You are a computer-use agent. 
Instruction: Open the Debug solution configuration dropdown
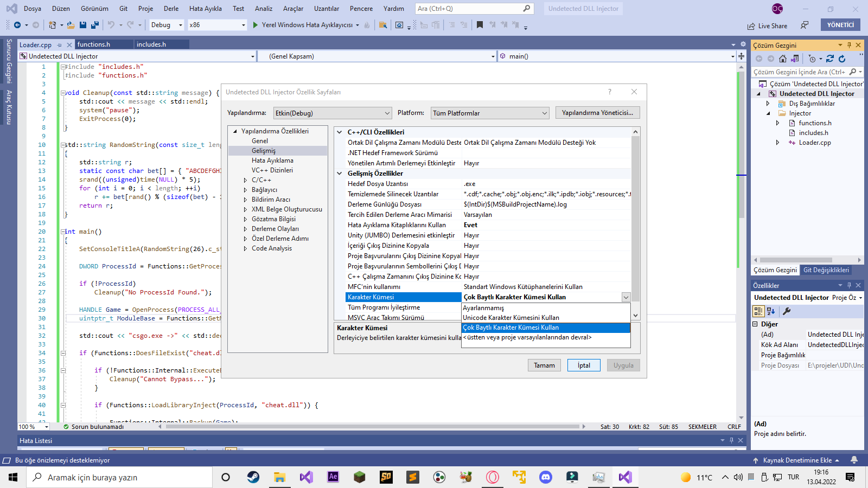pyautogui.click(x=167, y=25)
